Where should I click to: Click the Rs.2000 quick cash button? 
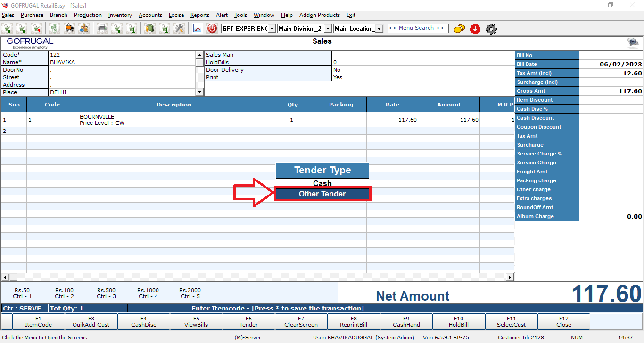point(190,293)
